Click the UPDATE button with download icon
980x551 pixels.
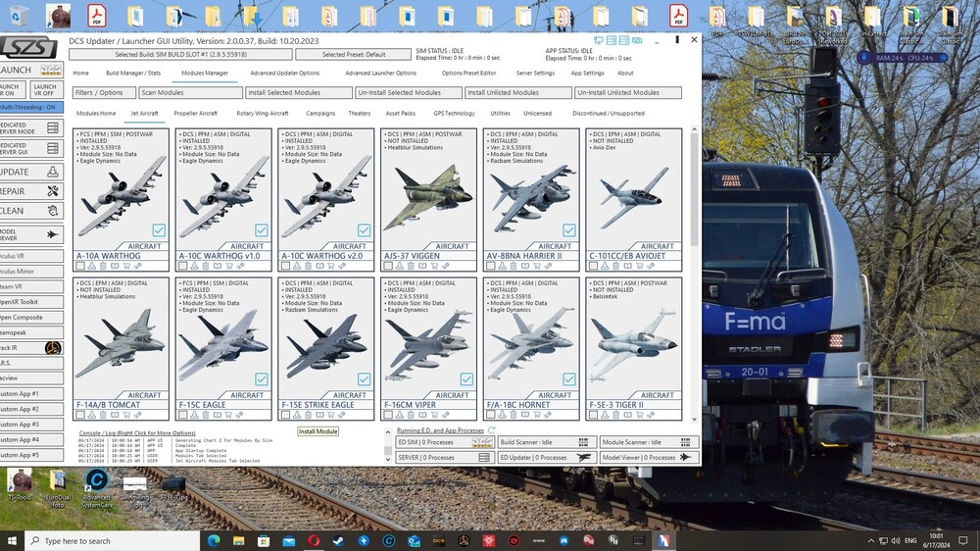(x=31, y=172)
